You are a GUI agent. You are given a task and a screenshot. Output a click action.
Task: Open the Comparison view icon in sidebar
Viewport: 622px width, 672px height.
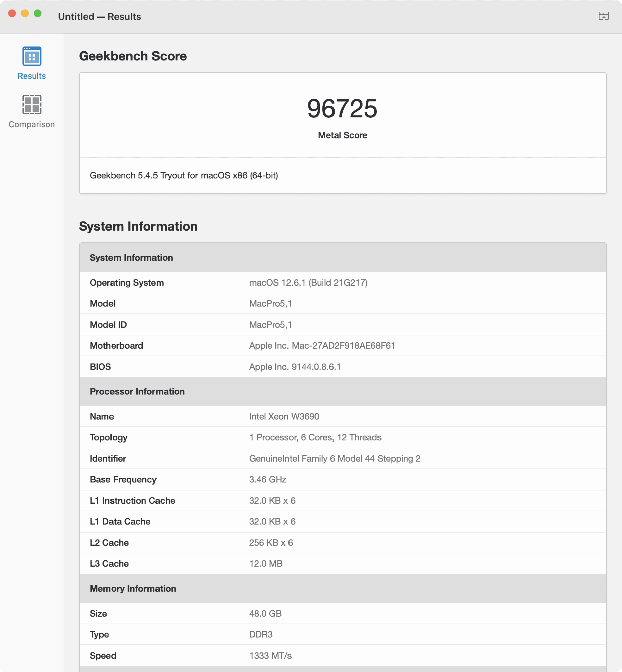(x=32, y=104)
